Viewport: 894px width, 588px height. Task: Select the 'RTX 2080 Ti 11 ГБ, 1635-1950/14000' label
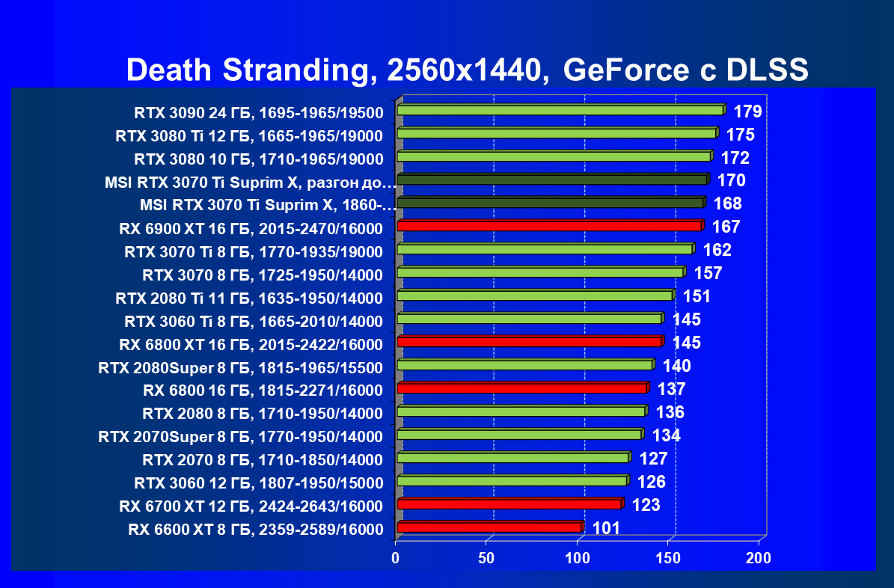point(249,298)
